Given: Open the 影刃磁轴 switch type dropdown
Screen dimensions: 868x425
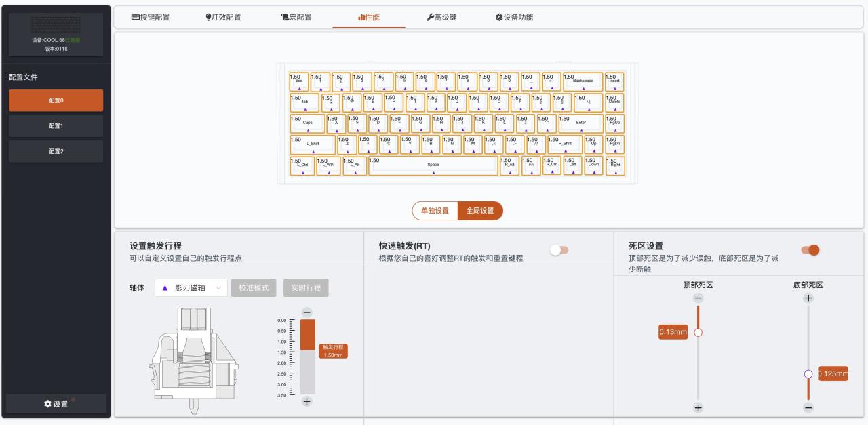Looking at the screenshot, I should tap(191, 288).
